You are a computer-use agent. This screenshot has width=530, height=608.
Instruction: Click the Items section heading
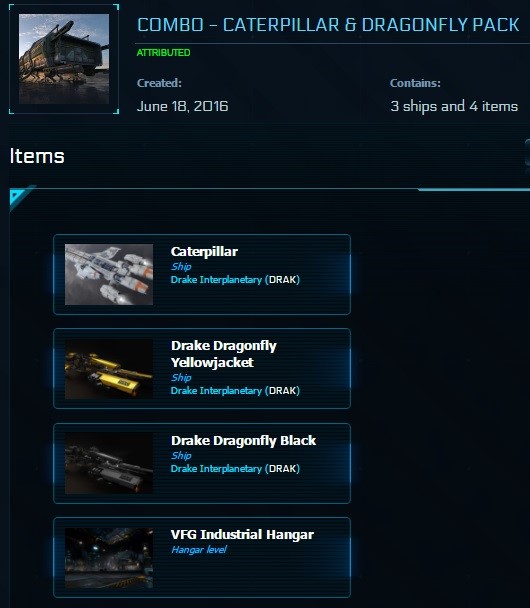[x=37, y=156]
